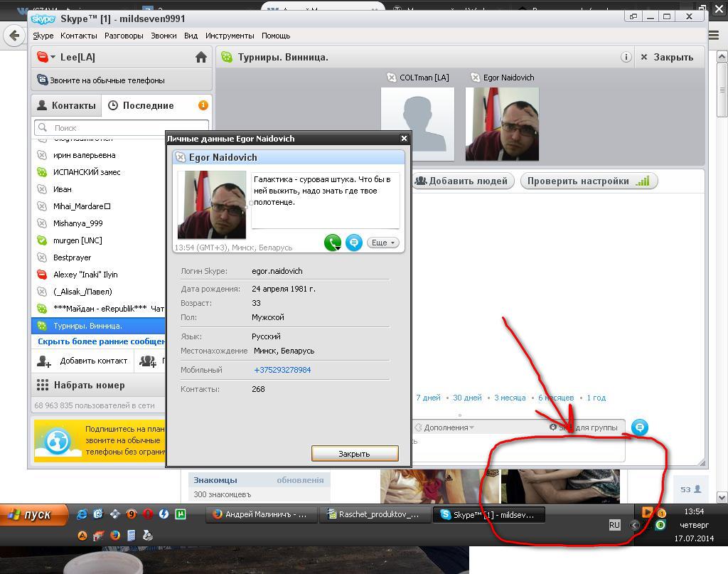The image size is (728, 574).
Task: Switch to the Андрей Малиничъ Firefox taskbar button
Action: click(262, 514)
